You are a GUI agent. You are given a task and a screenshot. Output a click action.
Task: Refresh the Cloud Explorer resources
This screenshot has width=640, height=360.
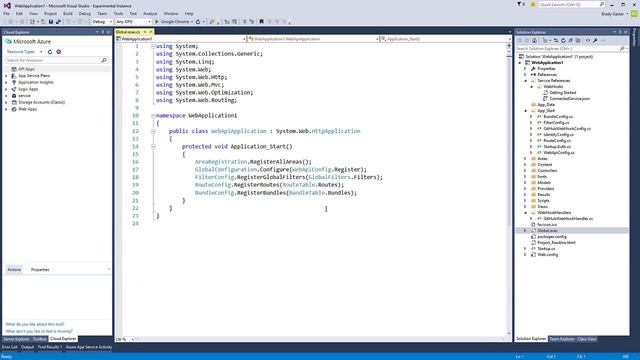click(50, 52)
